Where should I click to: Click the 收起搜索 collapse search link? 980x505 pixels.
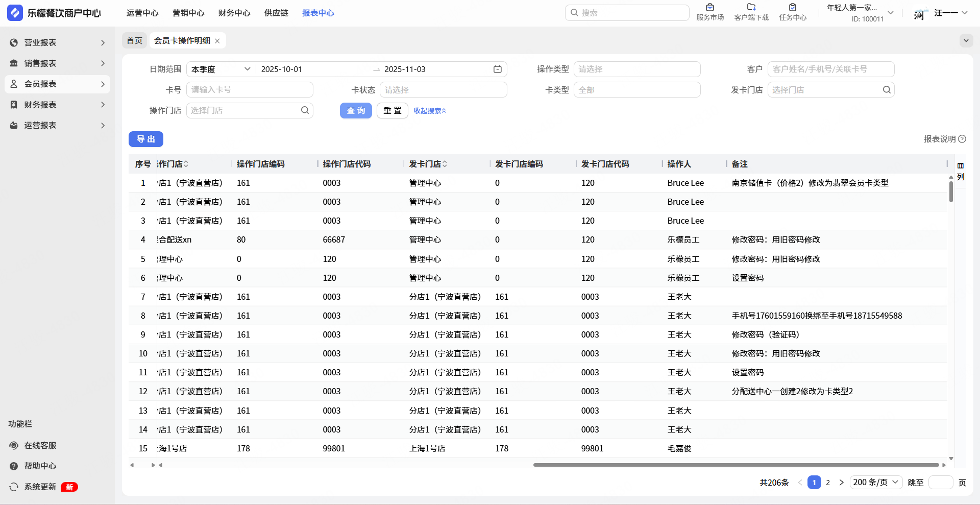[x=429, y=111]
